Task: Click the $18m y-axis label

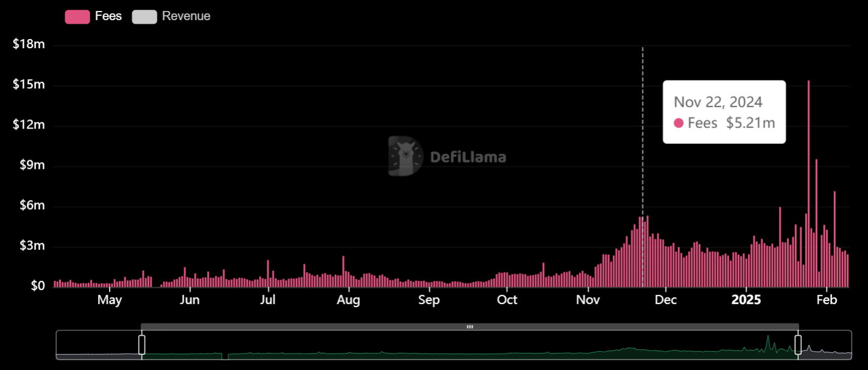Action: click(29, 44)
